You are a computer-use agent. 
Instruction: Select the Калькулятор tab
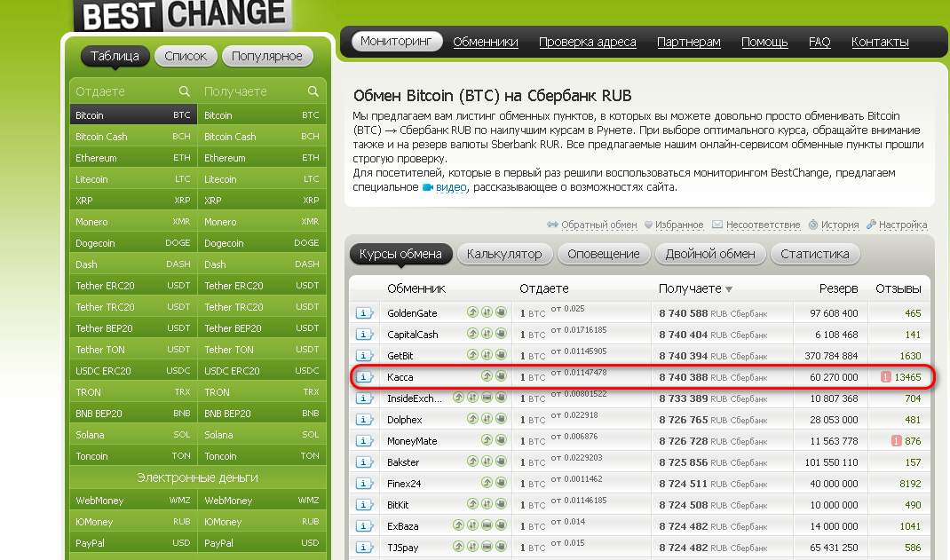[504, 255]
